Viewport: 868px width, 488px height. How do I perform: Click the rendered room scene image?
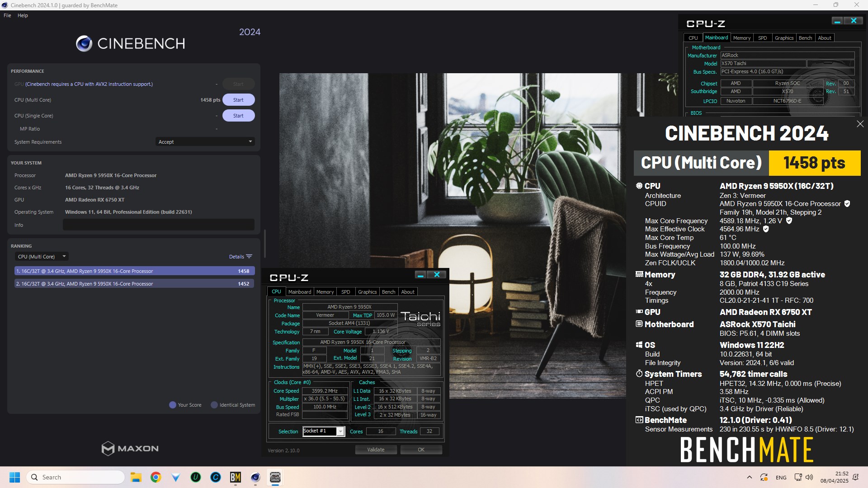point(452,235)
